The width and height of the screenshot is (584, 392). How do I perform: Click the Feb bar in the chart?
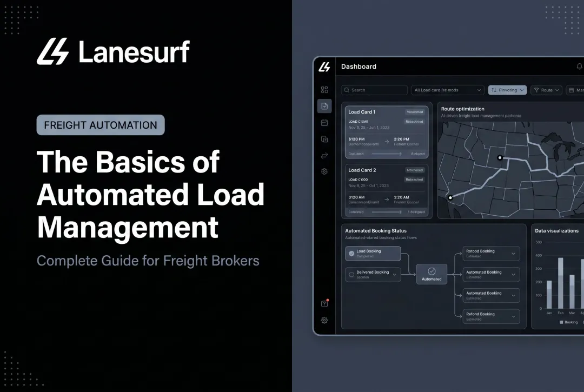pyautogui.click(x=561, y=283)
